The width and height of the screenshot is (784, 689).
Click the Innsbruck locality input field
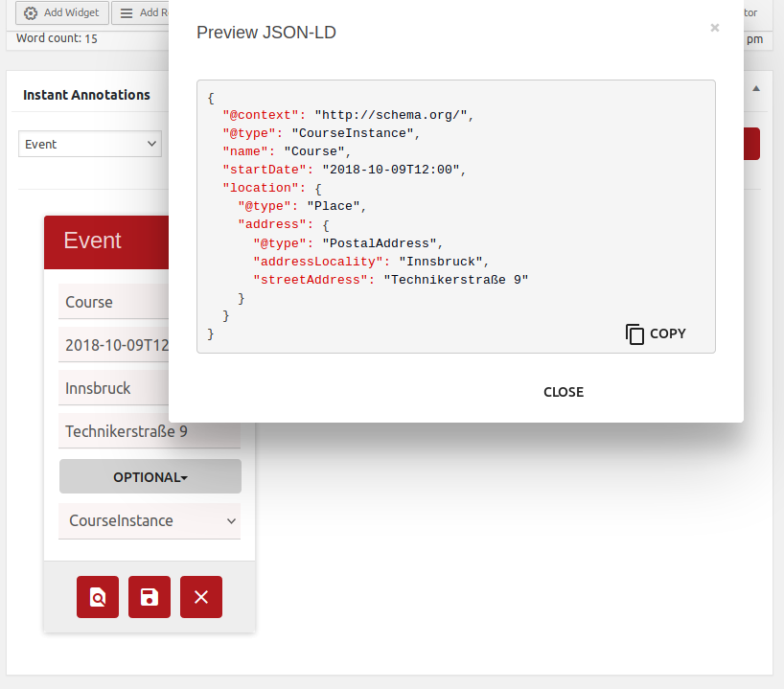click(x=113, y=388)
